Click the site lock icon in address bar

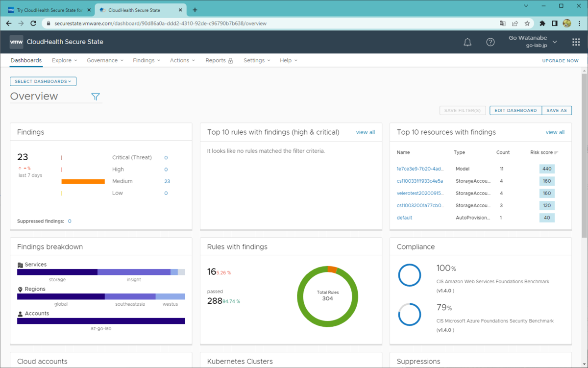[x=49, y=23]
